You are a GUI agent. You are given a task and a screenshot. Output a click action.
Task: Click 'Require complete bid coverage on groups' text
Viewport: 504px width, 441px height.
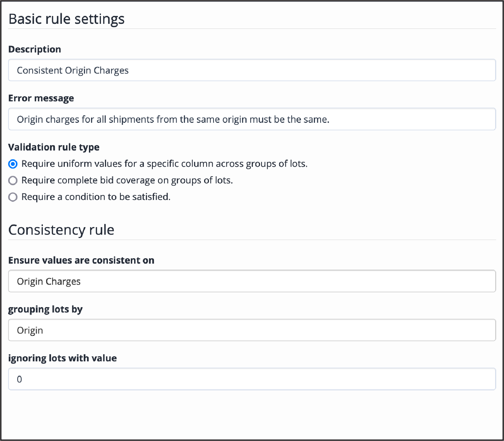[x=127, y=180]
